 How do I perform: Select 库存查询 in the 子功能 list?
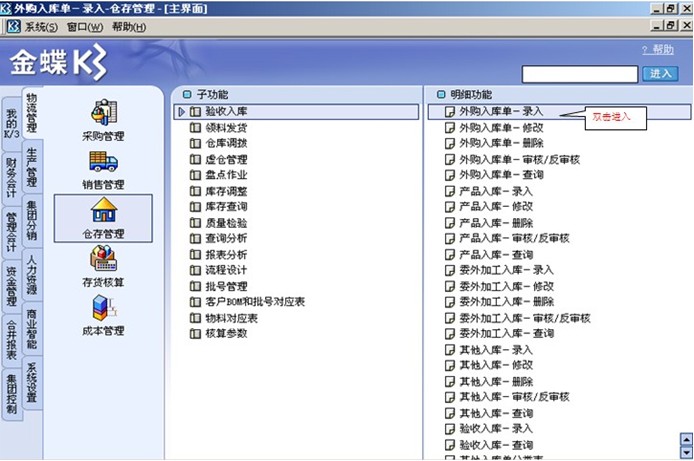click(226, 207)
